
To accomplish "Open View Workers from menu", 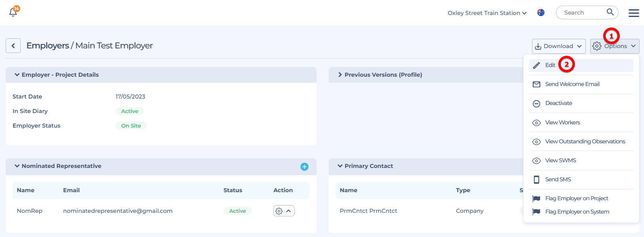I will pyautogui.click(x=562, y=122).
